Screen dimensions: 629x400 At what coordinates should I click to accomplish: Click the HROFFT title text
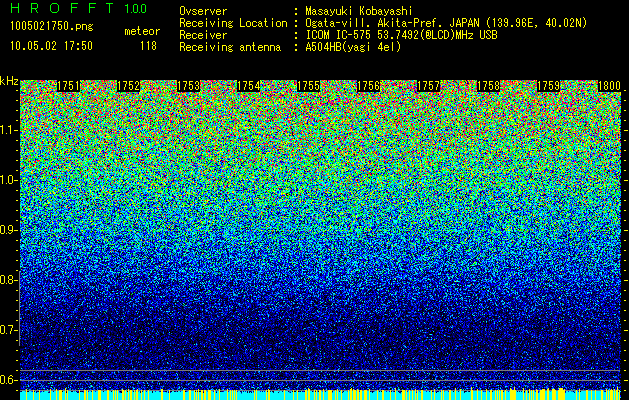(x=63, y=8)
